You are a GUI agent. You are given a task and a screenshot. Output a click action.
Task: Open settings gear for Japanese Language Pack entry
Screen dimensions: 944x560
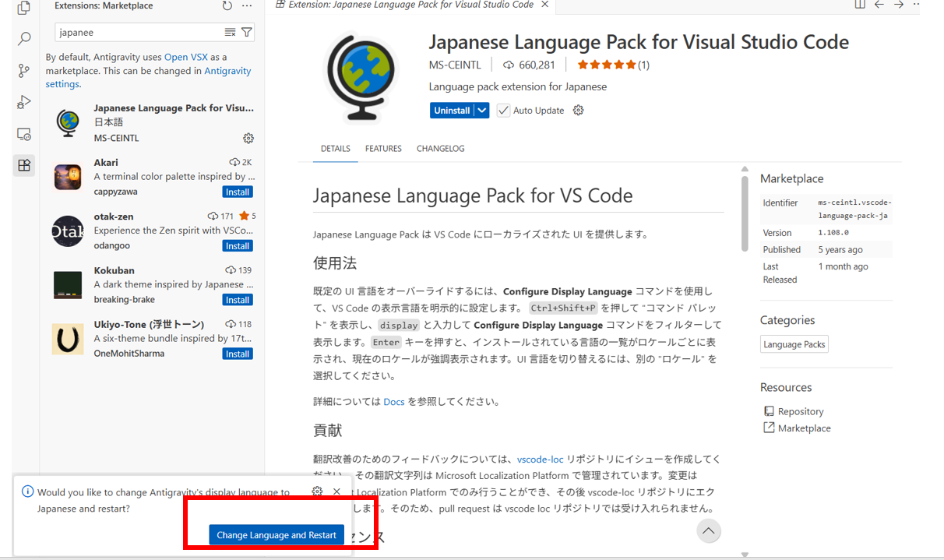[x=248, y=138]
